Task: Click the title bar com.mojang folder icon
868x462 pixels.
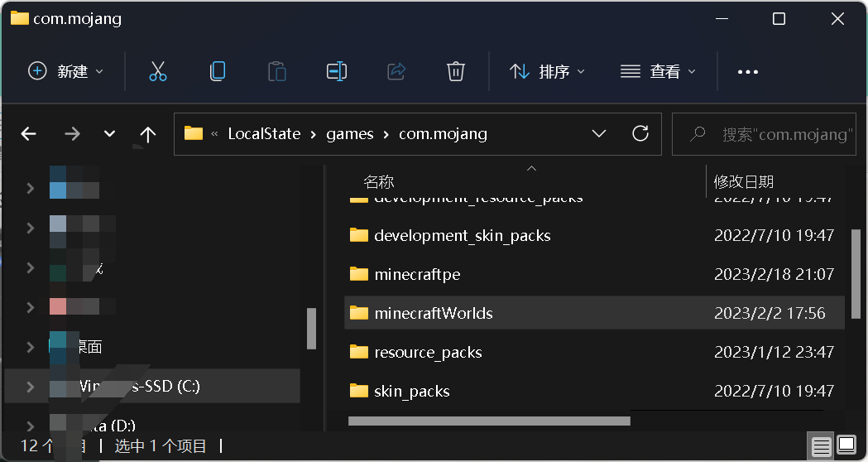Action: tap(19, 17)
